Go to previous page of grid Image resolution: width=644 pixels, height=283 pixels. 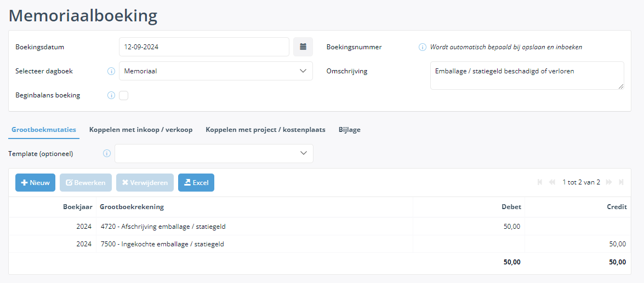pyautogui.click(x=552, y=182)
